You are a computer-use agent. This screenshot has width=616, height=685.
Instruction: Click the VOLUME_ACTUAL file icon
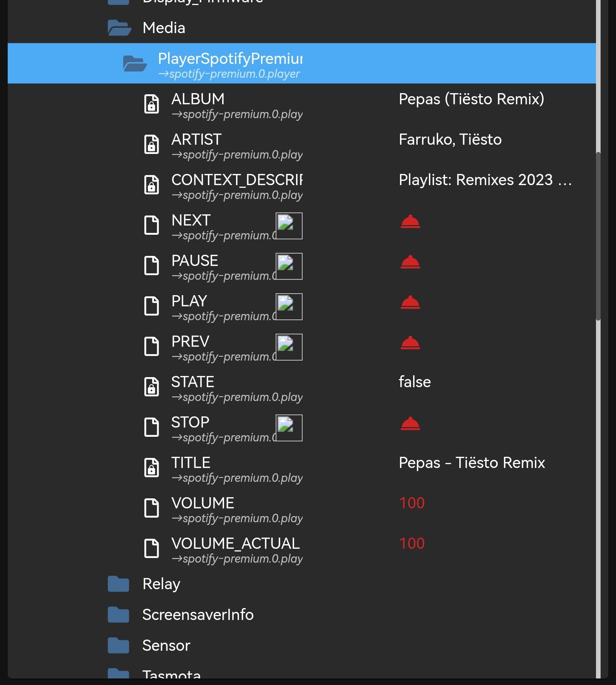pyautogui.click(x=151, y=548)
